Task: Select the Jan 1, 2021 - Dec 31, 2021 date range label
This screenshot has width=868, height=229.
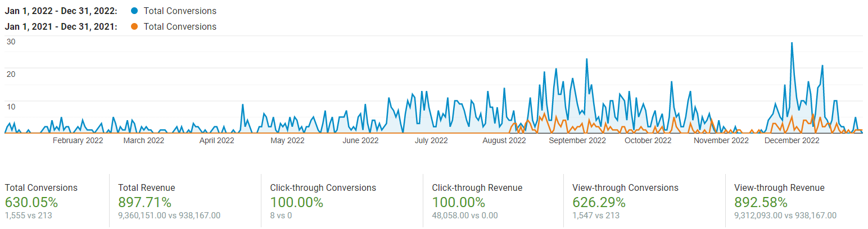Action: pos(61,26)
